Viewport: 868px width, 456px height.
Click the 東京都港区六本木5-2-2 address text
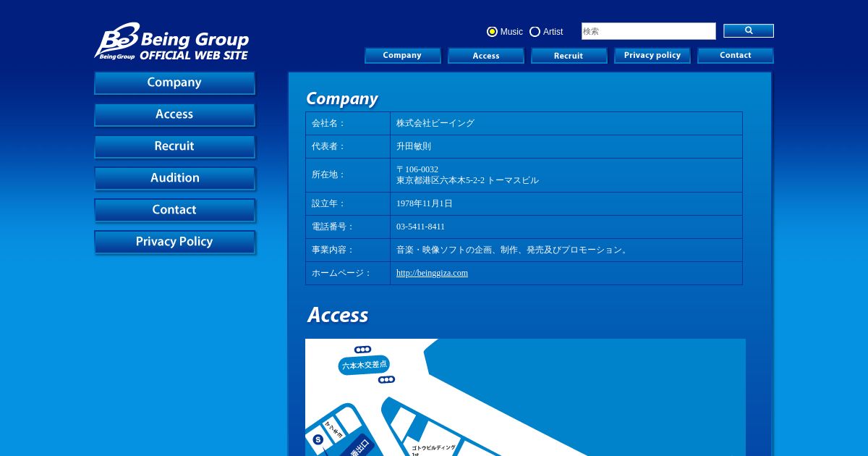(x=467, y=180)
